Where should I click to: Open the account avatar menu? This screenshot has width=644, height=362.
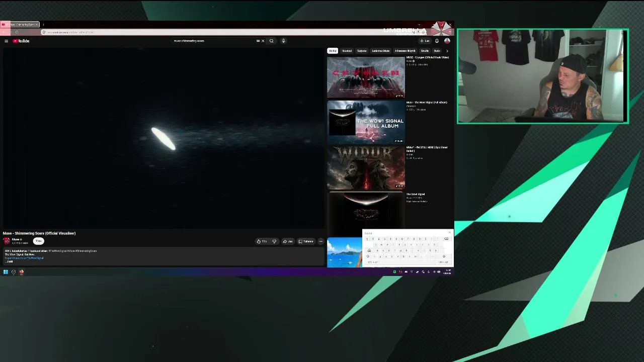click(447, 41)
